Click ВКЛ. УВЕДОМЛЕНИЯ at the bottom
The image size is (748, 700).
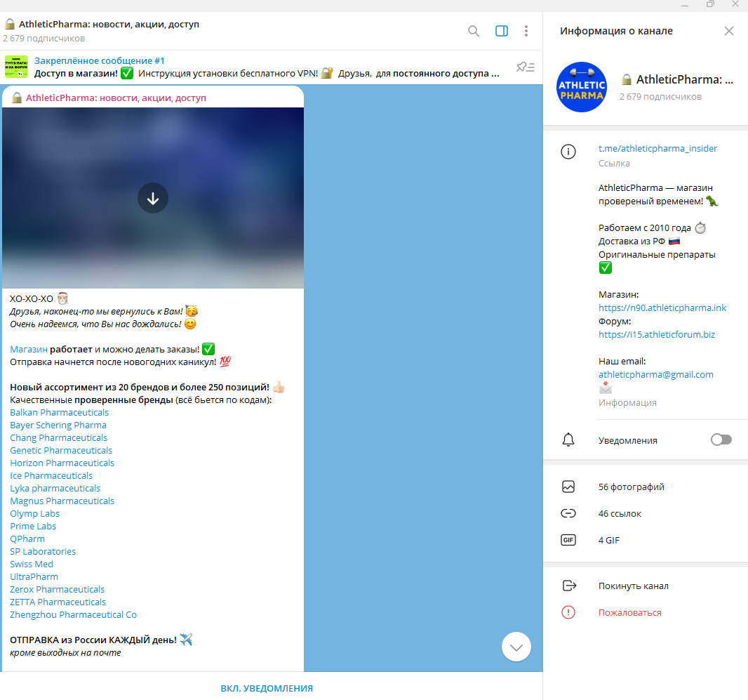pos(267,688)
